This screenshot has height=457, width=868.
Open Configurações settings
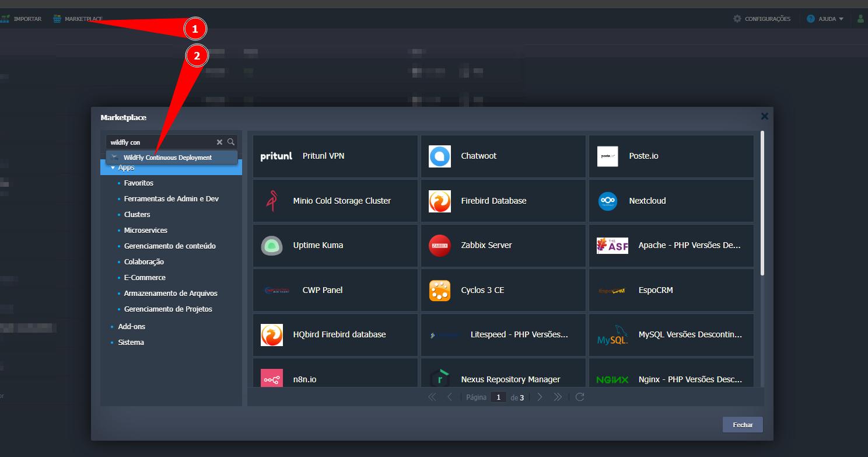762,19
